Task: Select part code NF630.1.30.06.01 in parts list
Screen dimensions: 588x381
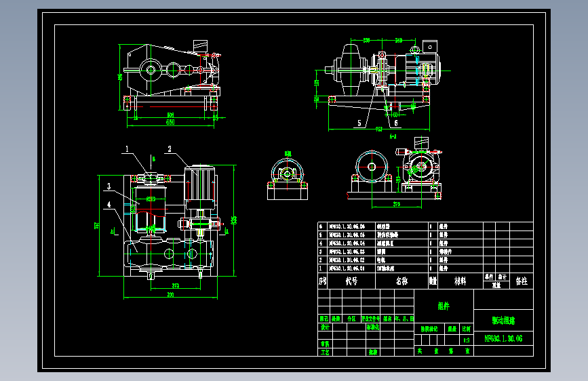Action: [347, 268]
